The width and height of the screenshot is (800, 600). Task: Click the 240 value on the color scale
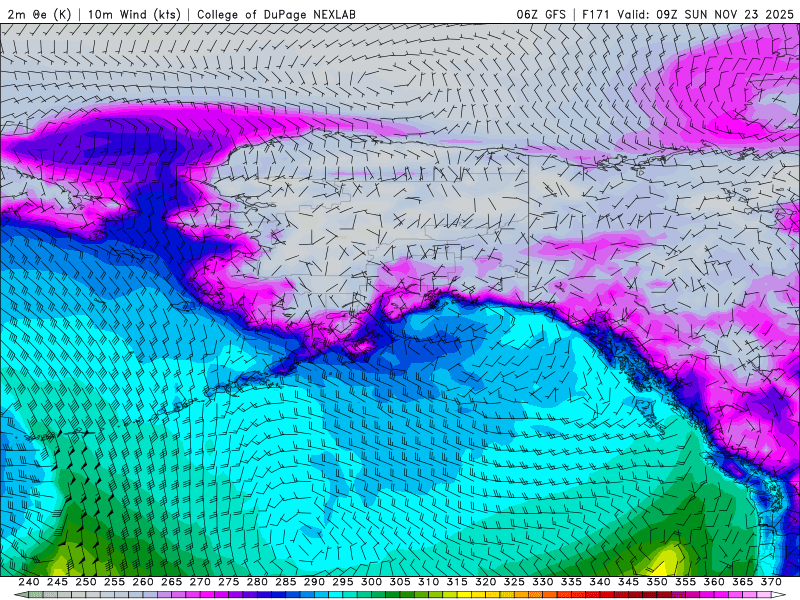pos(29,582)
